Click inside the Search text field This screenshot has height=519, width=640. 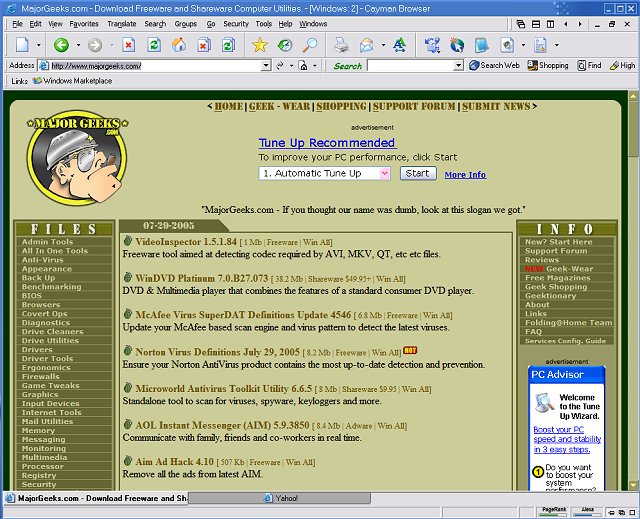pyautogui.click(x=411, y=65)
